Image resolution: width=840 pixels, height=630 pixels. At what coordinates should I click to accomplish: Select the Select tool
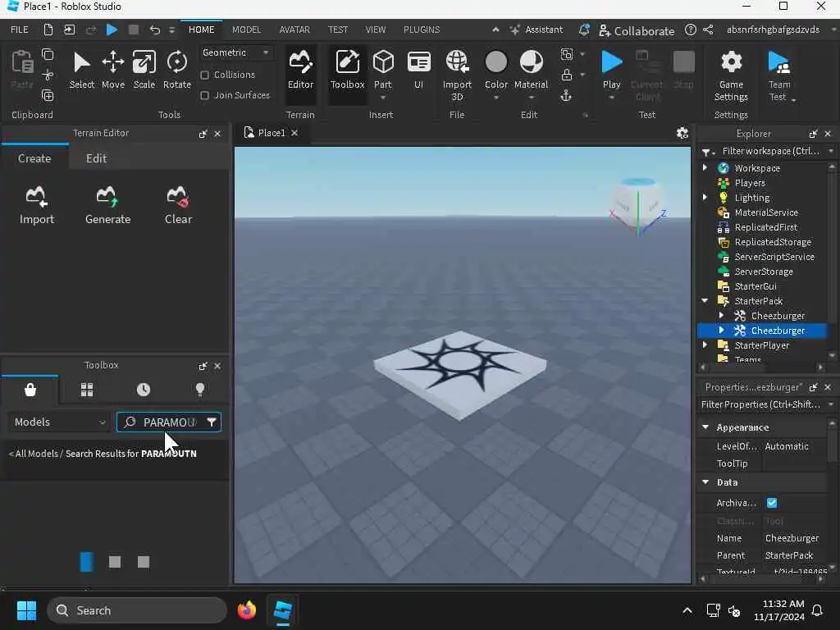click(81, 71)
